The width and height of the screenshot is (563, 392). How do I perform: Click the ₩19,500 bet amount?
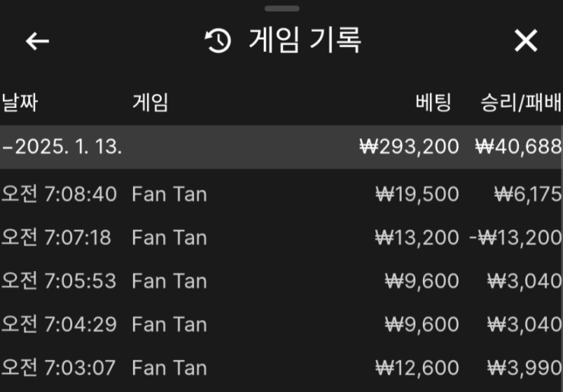coord(417,194)
